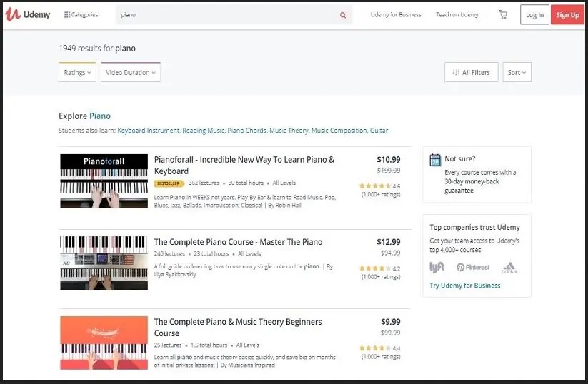Click the 1949 results for piano text

coord(97,49)
